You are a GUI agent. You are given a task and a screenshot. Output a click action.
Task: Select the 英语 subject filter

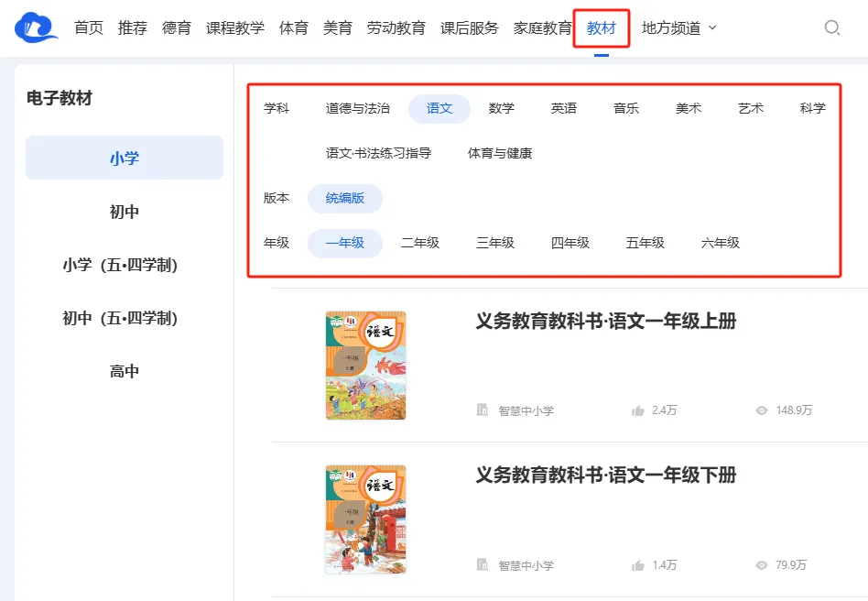pyautogui.click(x=564, y=107)
